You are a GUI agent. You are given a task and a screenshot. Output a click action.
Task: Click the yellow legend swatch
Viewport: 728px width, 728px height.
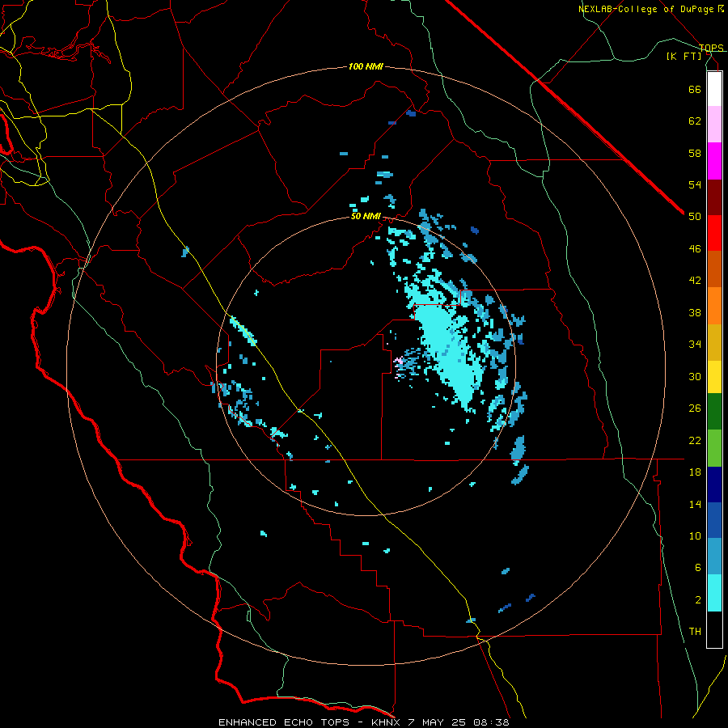point(714,377)
